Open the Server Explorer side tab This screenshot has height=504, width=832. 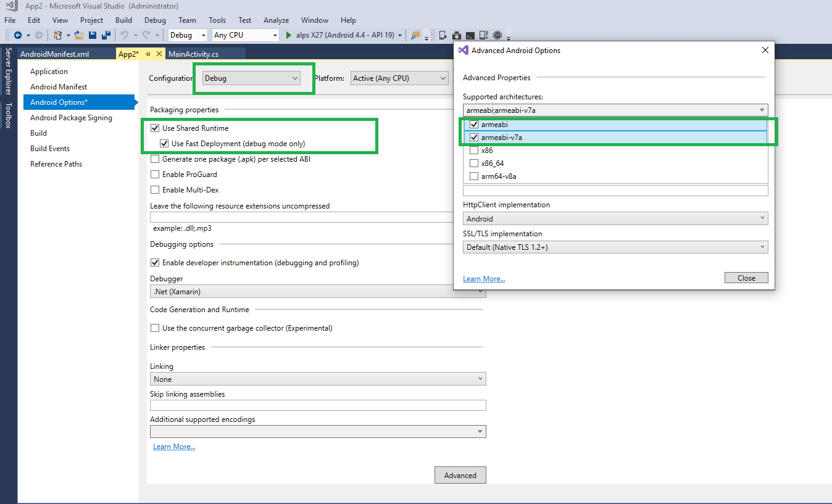pyautogui.click(x=8, y=72)
